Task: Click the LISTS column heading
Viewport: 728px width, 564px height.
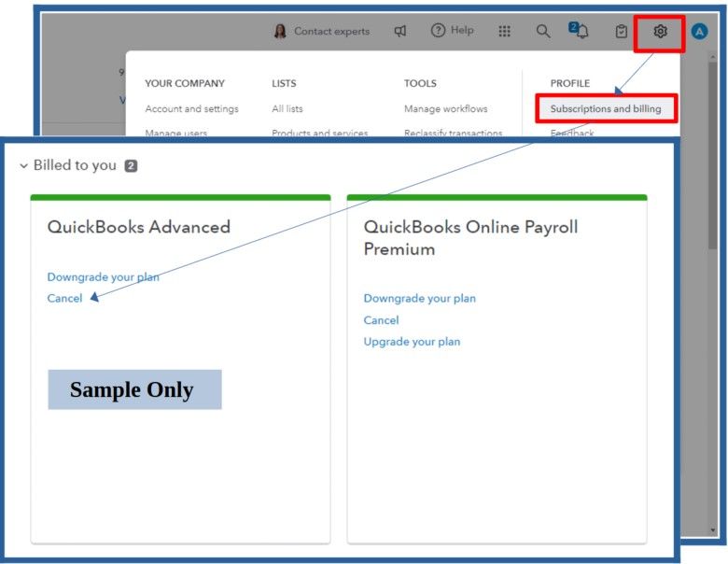Action: (x=284, y=83)
